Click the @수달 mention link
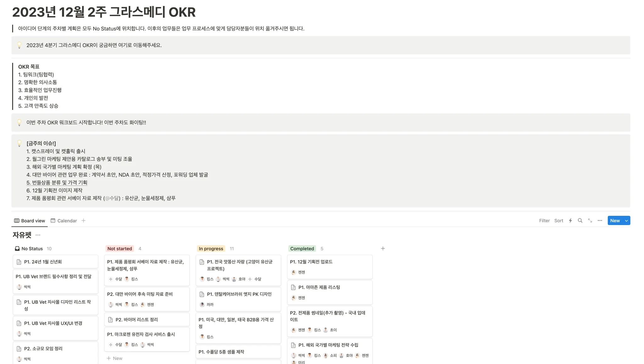This screenshot has width=644, height=364. click(112, 198)
